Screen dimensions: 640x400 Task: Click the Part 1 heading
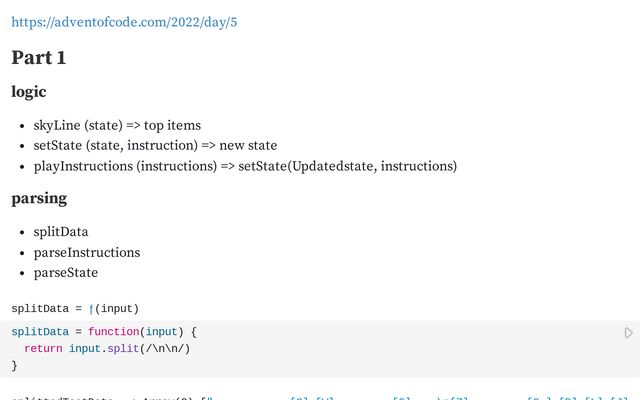(39, 58)
